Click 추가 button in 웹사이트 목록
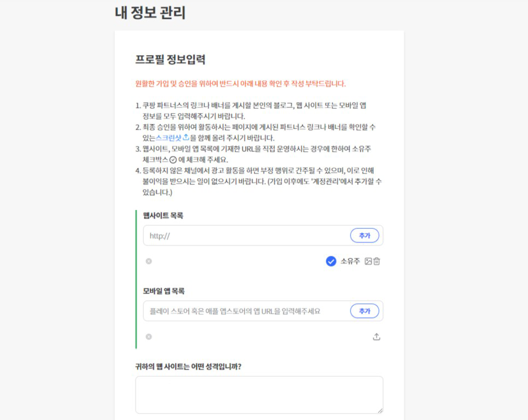528x420 pixels. [x=365, y=235]
